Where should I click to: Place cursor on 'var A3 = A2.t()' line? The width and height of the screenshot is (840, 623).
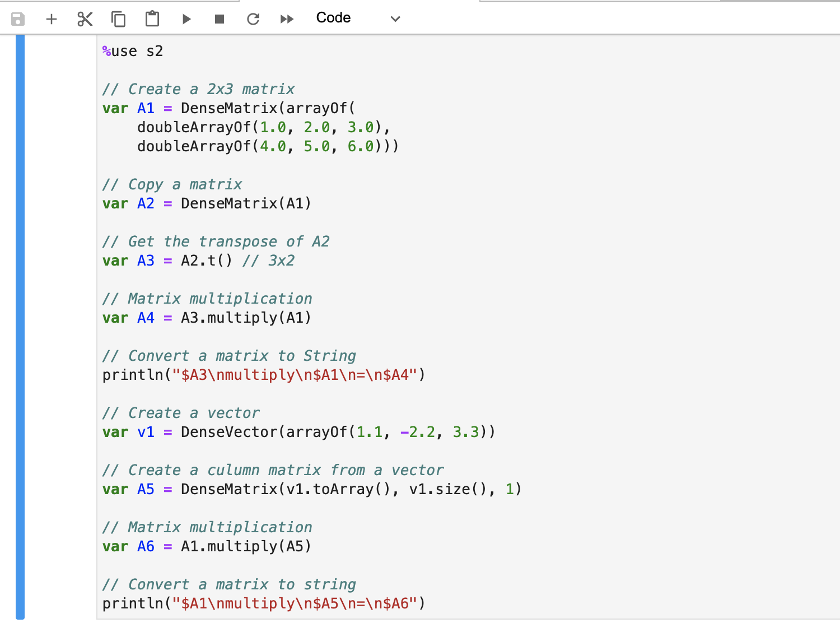[198, 261]
